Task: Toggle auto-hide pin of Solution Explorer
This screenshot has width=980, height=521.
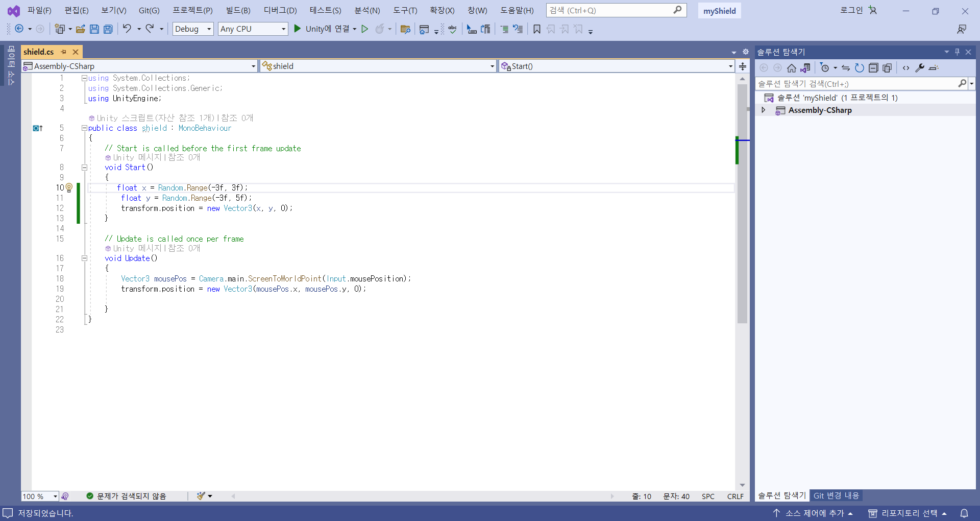Action: (x=957, y=52)
